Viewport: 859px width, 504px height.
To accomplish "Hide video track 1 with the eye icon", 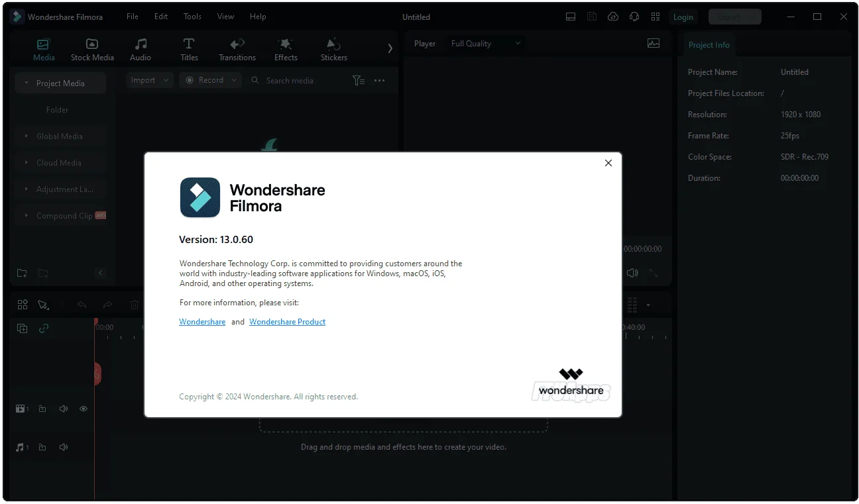I will pos(84,409).
